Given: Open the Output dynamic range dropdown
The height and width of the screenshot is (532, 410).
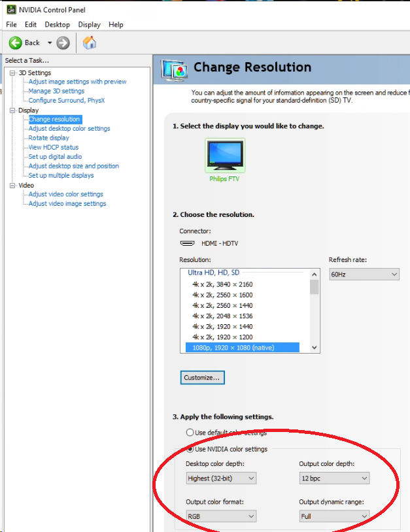Looking at the screenshot, I should [x=334, y=516].
